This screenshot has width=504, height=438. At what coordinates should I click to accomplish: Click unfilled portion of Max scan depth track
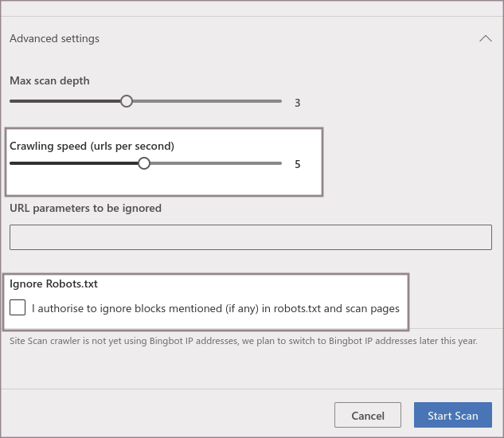pos(207,101)
